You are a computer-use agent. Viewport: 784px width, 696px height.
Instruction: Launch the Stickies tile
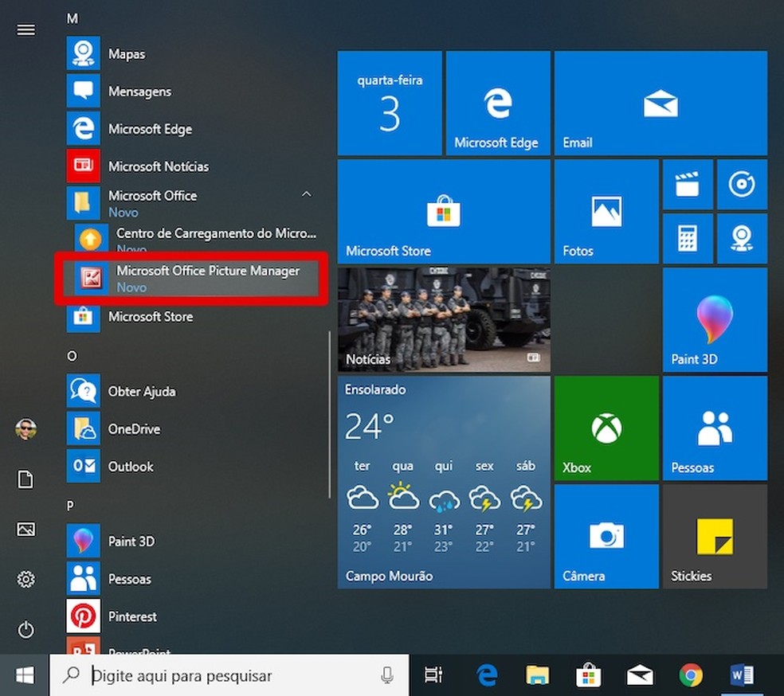click(x=714, y=535)
